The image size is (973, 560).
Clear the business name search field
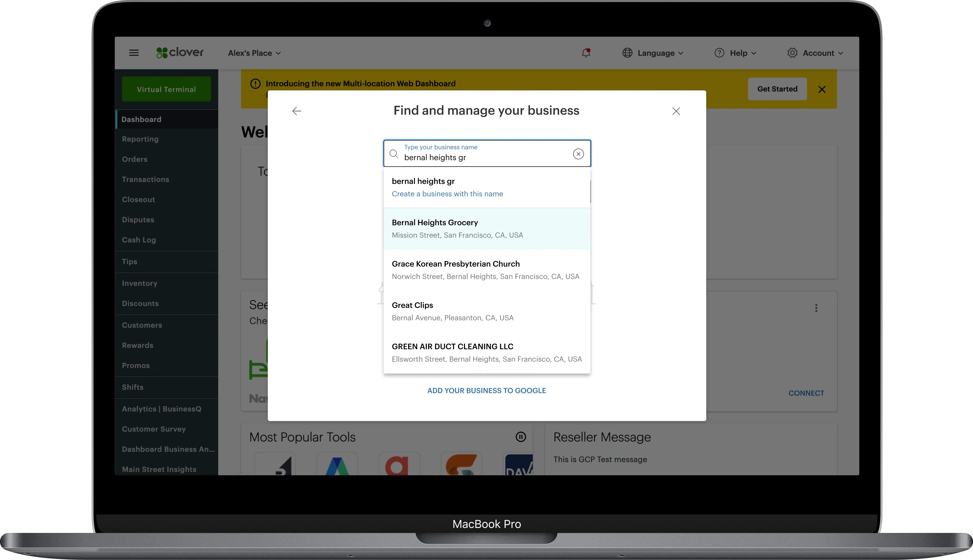[578, 154]
